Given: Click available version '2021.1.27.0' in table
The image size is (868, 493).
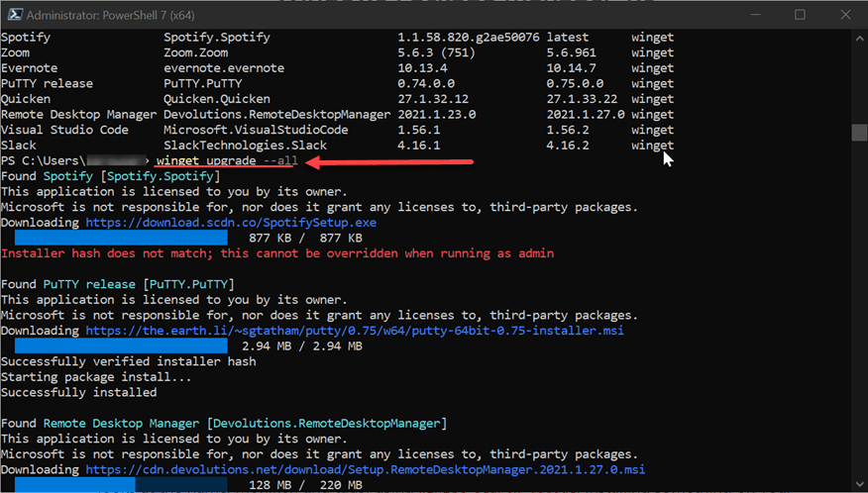Looking at the screenshot, I should click(x=586, y=115).
